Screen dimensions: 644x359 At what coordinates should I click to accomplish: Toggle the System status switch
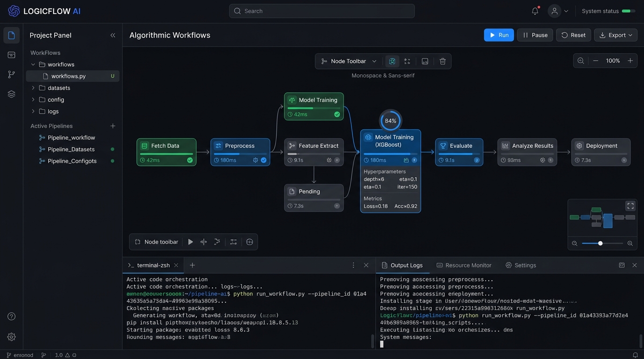(629, 11)
